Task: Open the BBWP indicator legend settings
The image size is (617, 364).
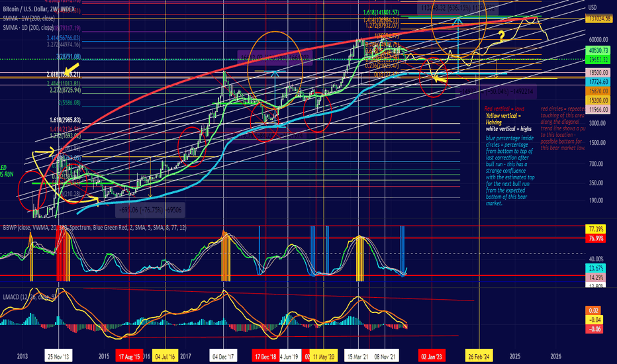Action: (95, 228)
